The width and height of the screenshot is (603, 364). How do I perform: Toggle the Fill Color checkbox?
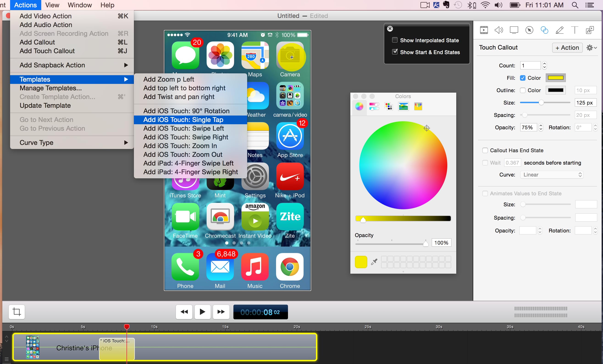pos(523,78)
